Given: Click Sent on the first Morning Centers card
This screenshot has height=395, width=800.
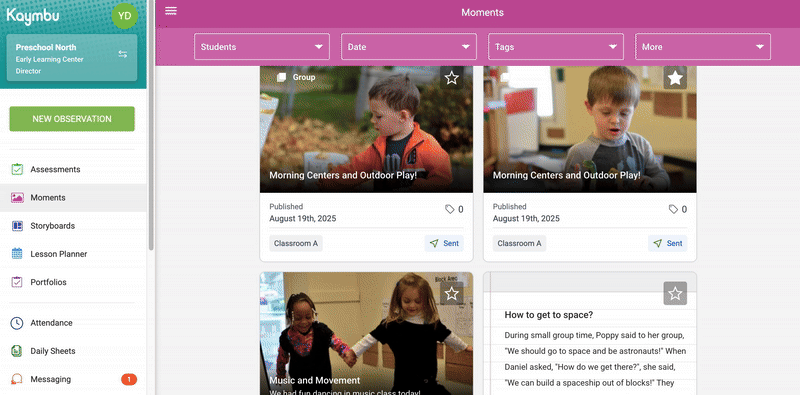Looking at the screenshot, I should click(444, 243).
